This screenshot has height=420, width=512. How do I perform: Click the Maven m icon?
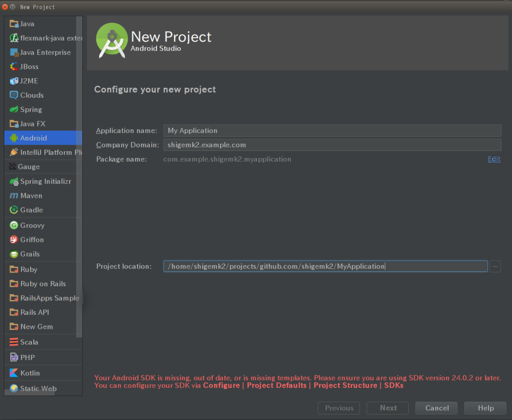(x=13, y=195)
